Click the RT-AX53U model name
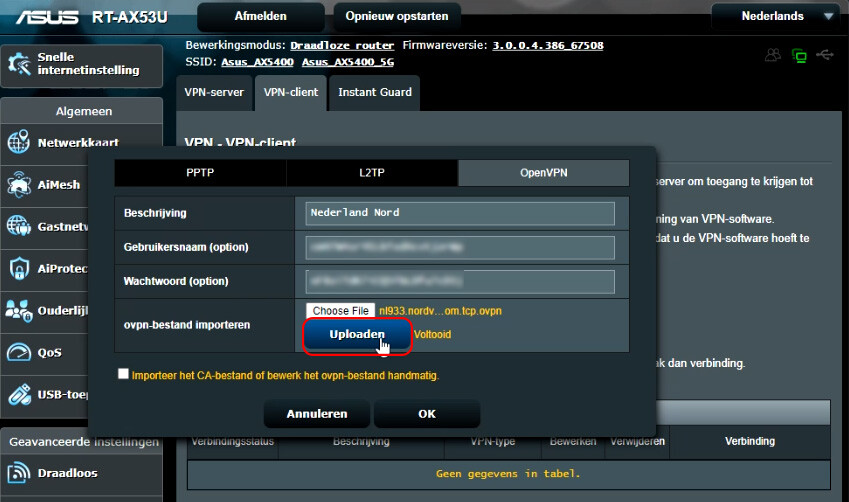Screen dimensions: 849x502 pyautogui.click(x=129, y=17)
